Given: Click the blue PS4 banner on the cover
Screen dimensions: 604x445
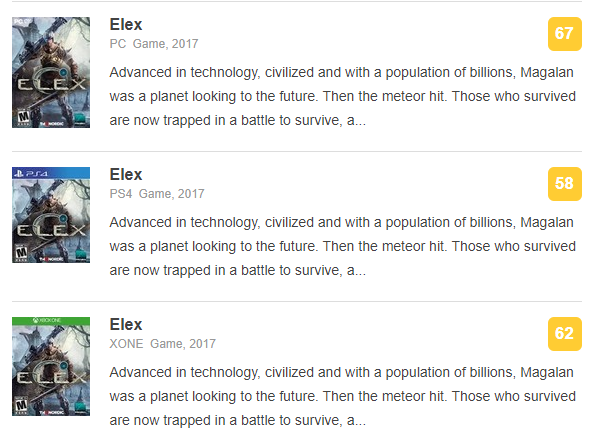Looking at the screenshot, I should point(51,173).
